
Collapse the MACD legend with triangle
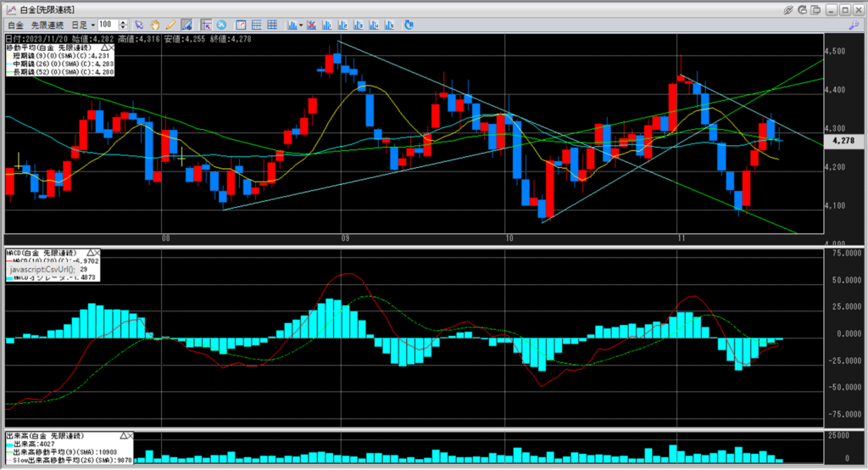click(90, 253)
